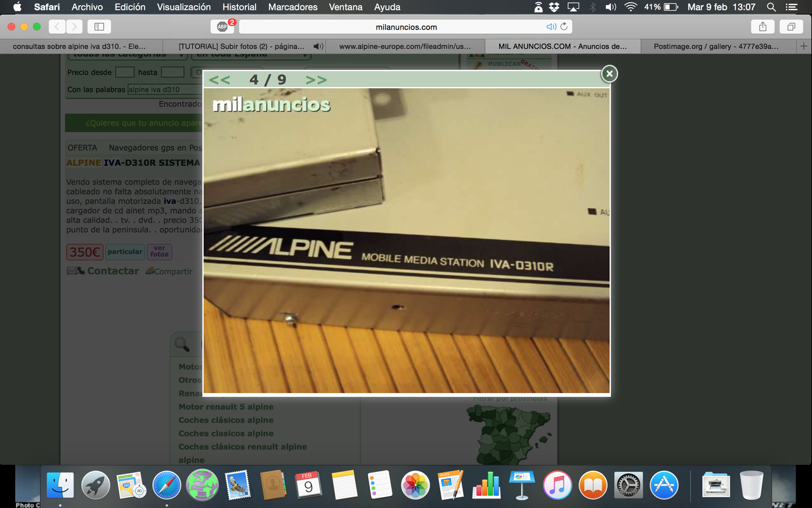Toggle the Safari sidebar button

click(x=99, y=27)
